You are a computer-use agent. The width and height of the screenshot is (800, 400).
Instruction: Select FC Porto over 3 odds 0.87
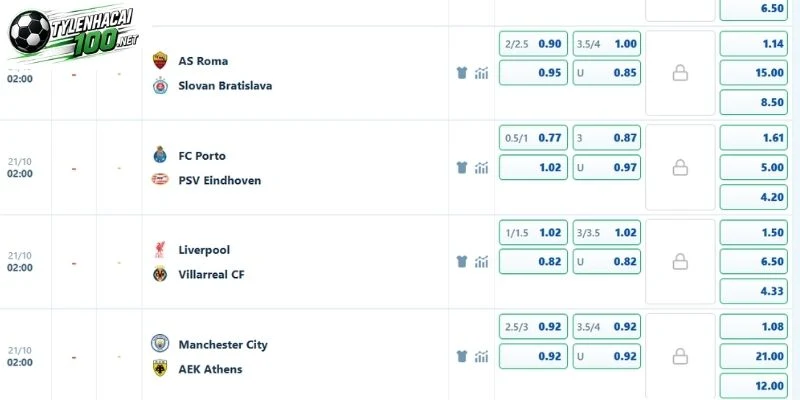tap(607, 138)
